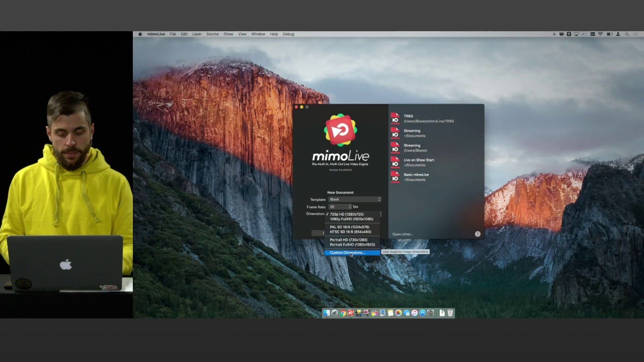This screenshot has height=362, width=644.
Task: Open the Debug menu
Action: point(288,34)
